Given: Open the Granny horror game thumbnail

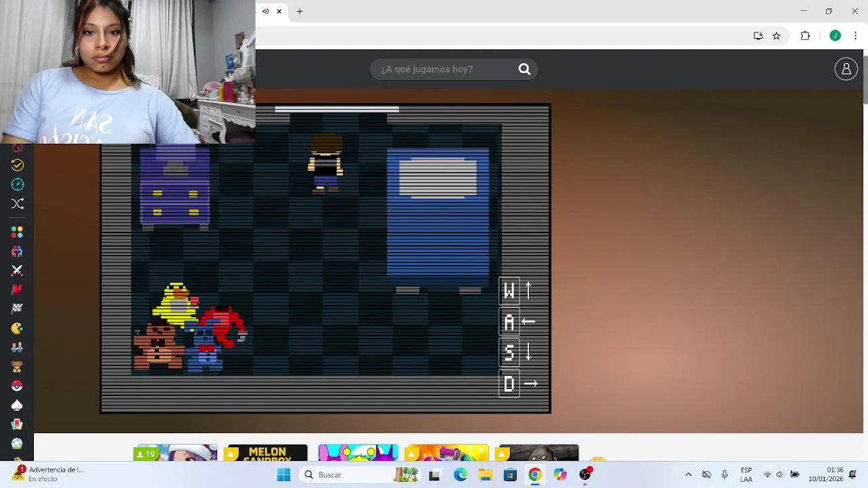Looking at the screenshot, I should point(539,453).
